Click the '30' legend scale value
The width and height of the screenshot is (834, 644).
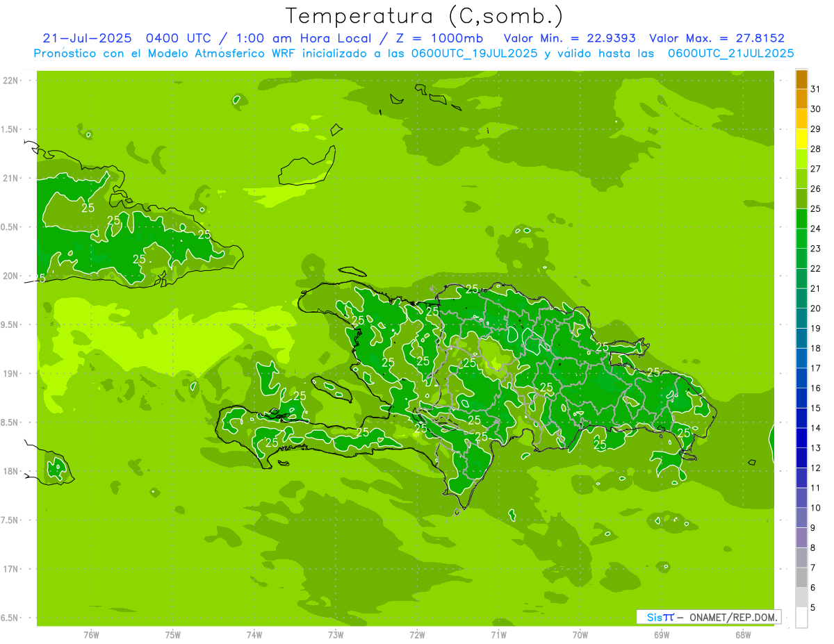pos(816,109)
